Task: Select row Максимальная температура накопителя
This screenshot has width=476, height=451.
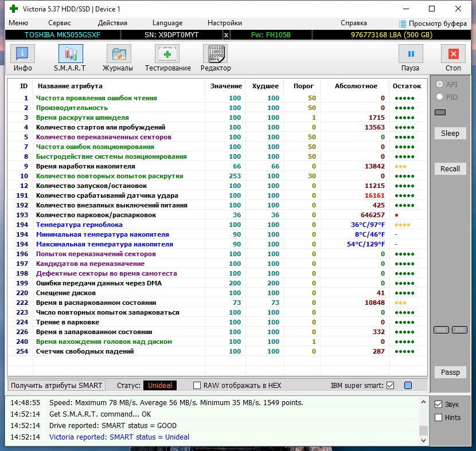Action: (217, 244)
